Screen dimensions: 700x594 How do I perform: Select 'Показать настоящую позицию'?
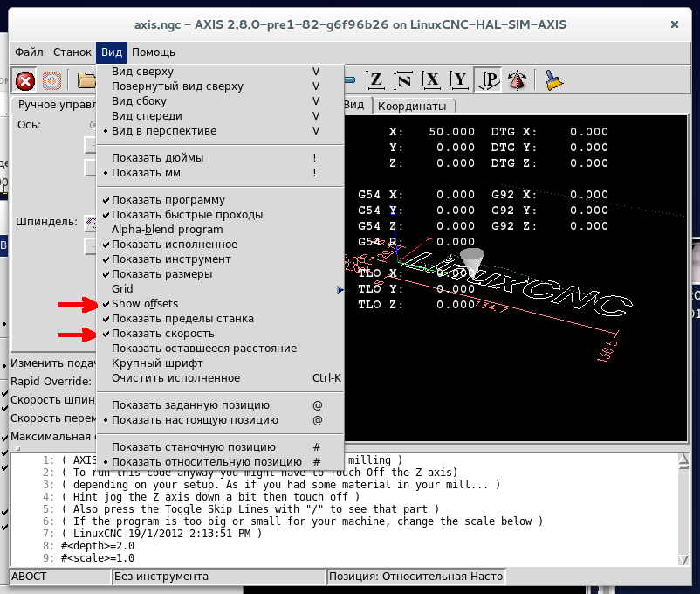coord(220,419)
